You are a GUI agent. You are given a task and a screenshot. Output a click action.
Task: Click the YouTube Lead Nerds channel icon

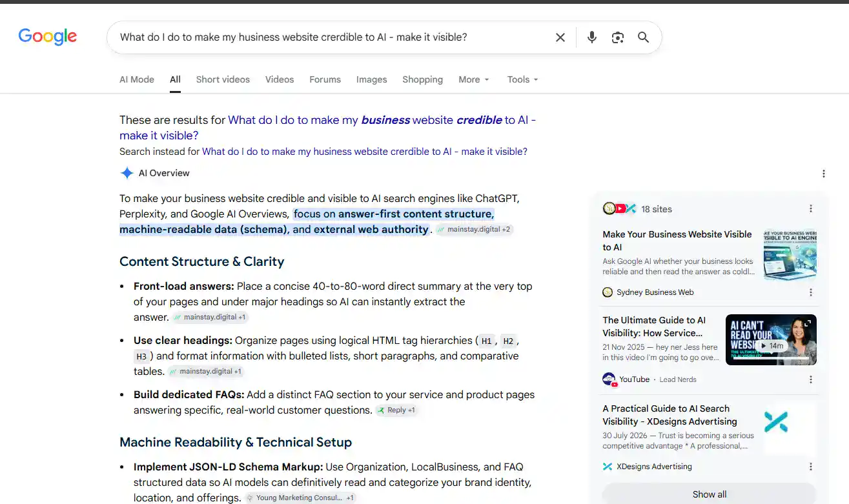pos(609,379)
